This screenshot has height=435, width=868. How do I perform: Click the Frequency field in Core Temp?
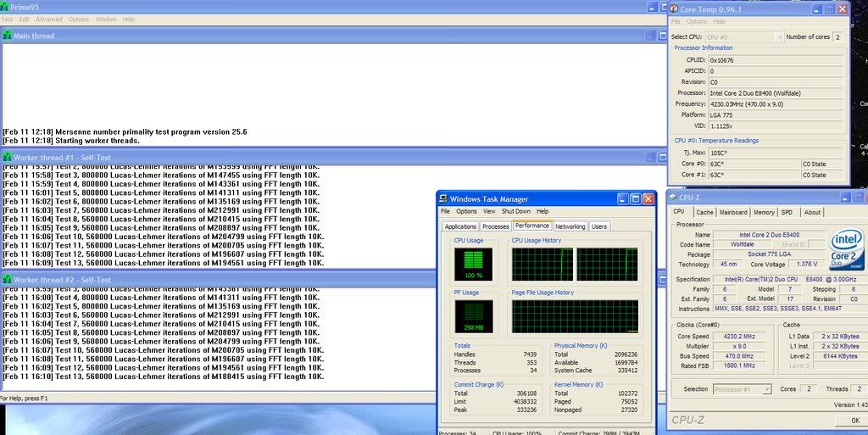(776, 104)
